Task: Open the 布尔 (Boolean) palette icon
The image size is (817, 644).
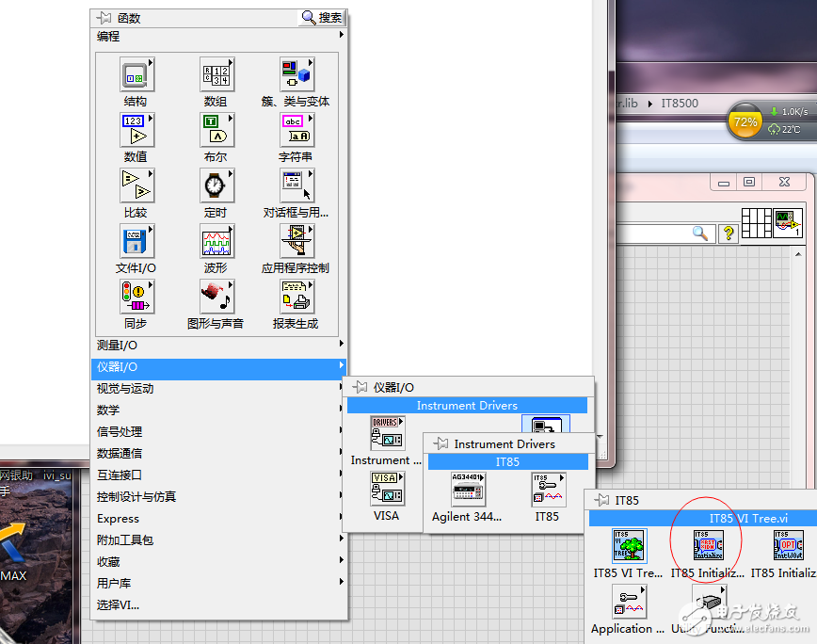Action: [x=216, y=130]
